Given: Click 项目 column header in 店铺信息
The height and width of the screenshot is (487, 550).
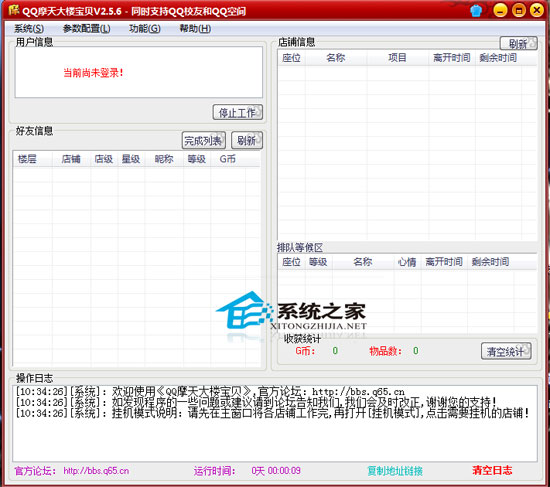Looking at the screenshot, I should [x=397, y=58].
